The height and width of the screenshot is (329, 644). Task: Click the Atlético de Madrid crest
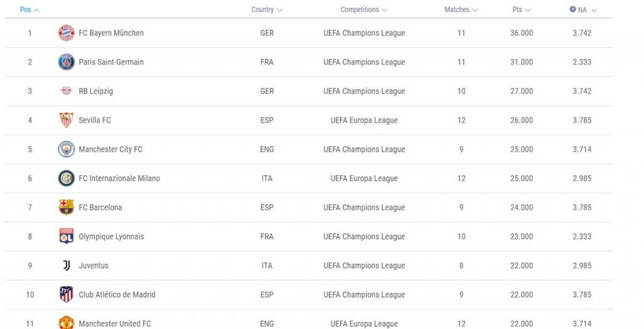pyautogui.click(x=66, y=294)
